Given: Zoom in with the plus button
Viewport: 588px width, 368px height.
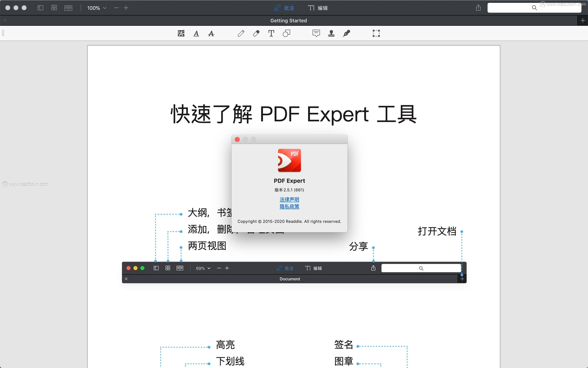Looking at the screenshot, I should (126, 8).
